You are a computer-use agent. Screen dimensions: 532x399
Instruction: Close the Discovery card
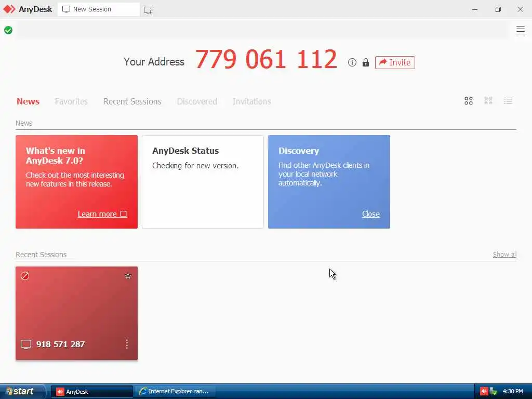tap(371, 214)
